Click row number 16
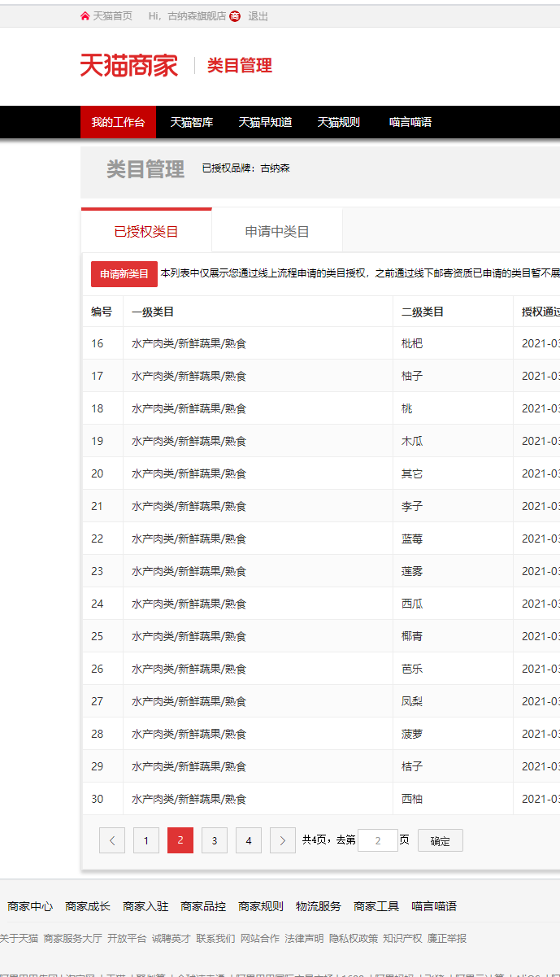Image resolution: width=560 pixels, height=977 pixels. [x=98, y=343]
